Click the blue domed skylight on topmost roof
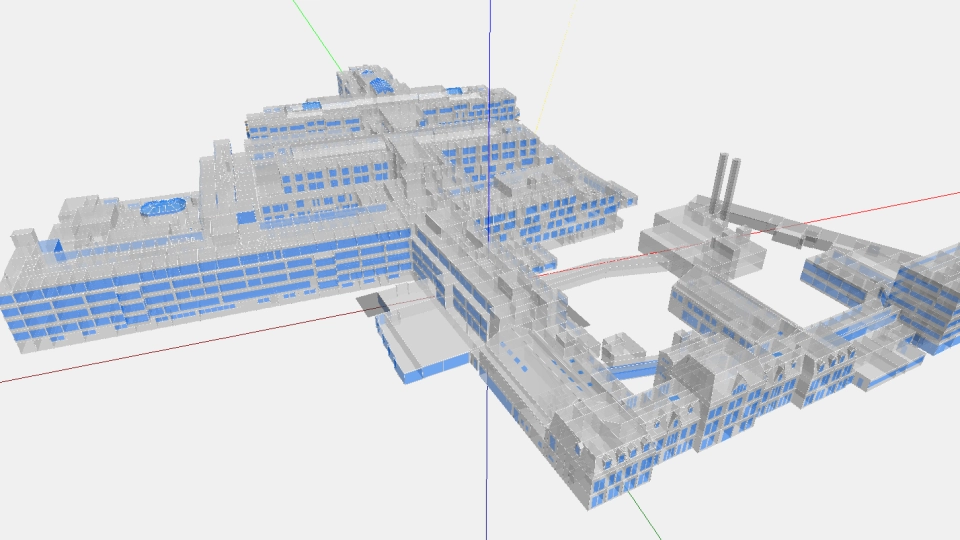 (379, 85)
